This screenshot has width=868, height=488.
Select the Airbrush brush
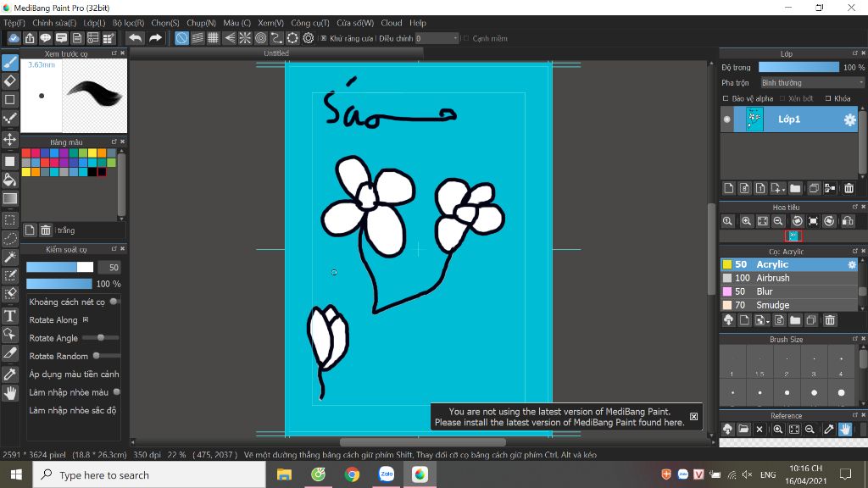(x=789, y=278)
